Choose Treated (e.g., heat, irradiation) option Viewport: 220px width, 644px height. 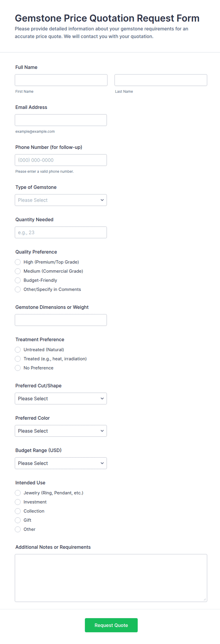coord(18,359)
